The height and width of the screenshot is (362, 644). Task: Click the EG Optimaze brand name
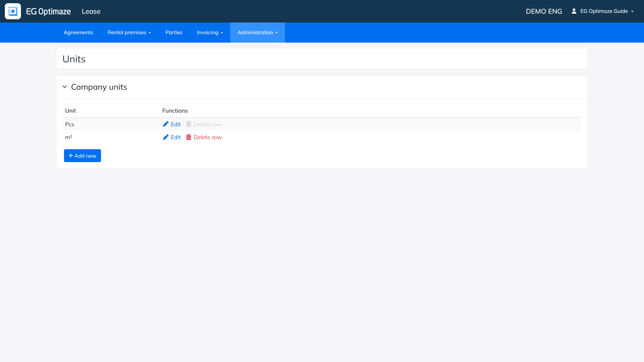tap(49, 11)
